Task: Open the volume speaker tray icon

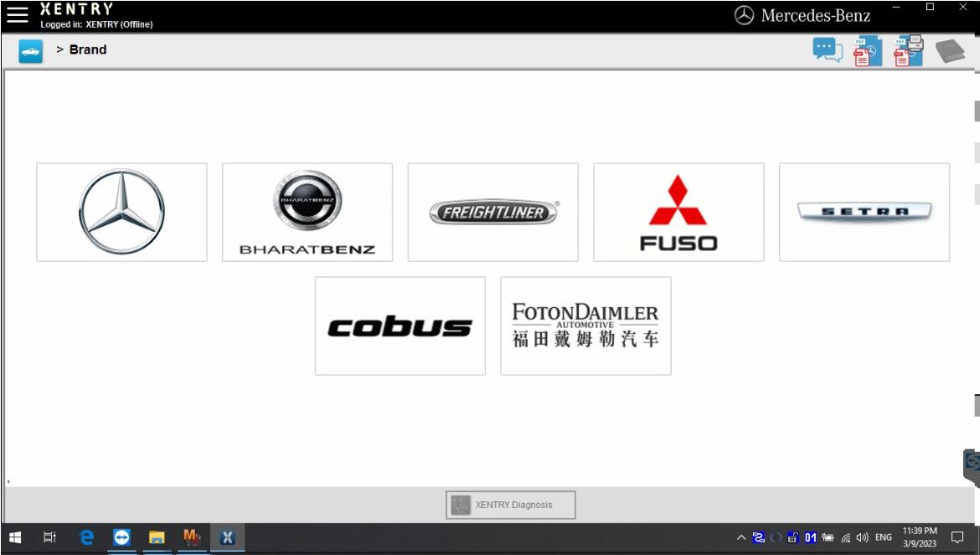Action: 863,537
